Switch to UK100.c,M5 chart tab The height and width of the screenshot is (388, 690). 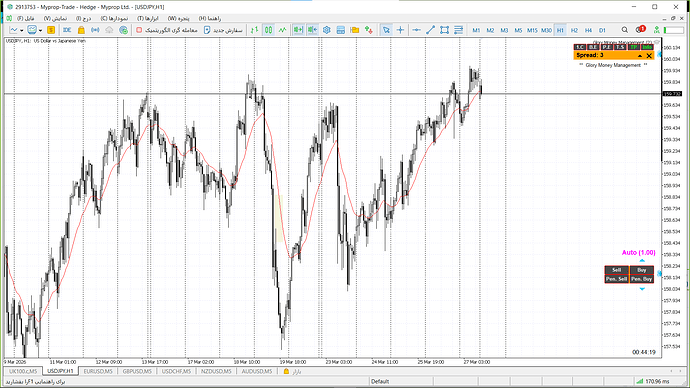pyautogui.click(x=23, y=371)
